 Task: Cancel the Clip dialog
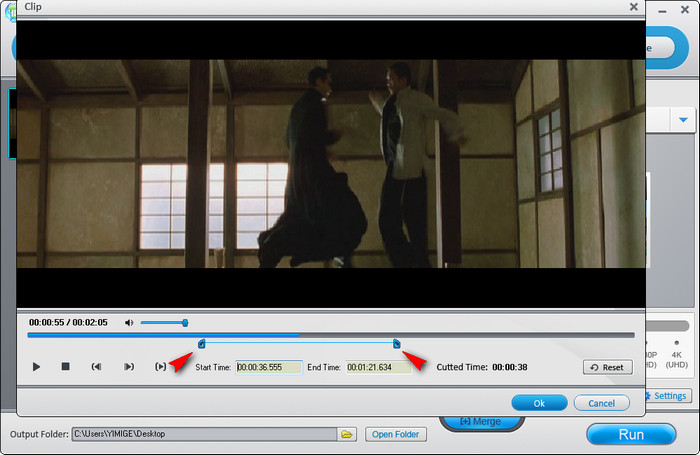click(x=601, y=403)
